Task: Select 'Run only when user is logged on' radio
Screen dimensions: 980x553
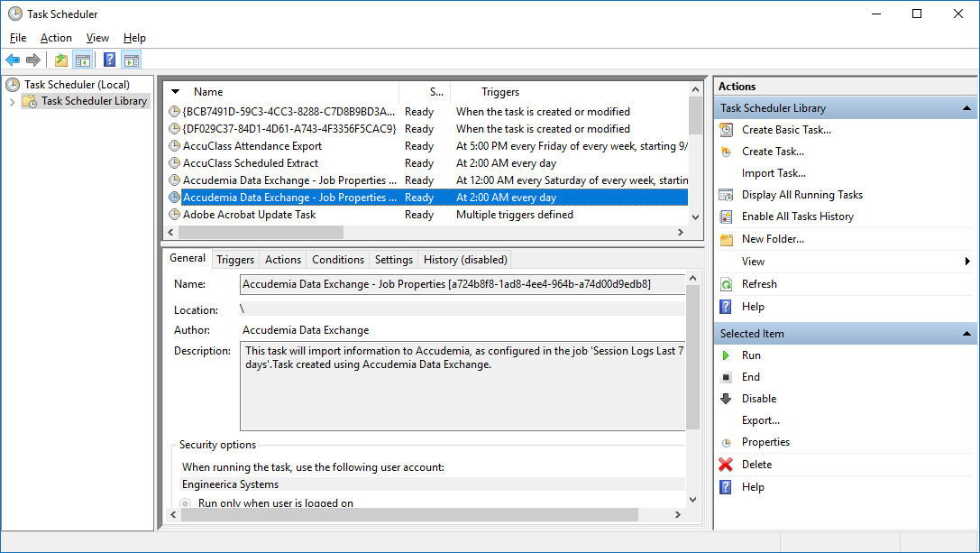Action: (x=185, y=503)
